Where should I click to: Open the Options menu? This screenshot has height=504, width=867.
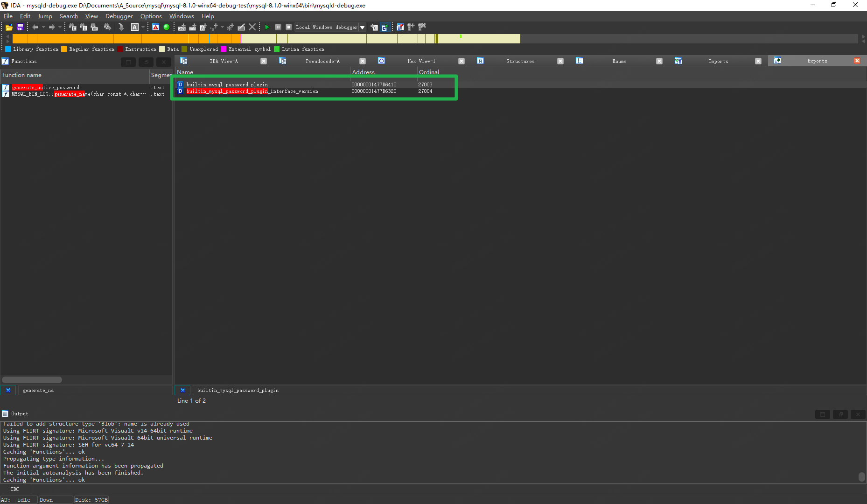pos(151,16)
